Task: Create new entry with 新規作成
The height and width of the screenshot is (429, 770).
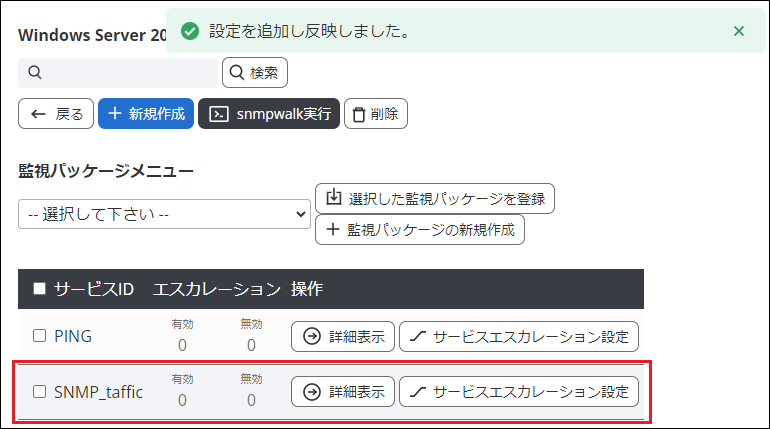Action: pos(146,114)
